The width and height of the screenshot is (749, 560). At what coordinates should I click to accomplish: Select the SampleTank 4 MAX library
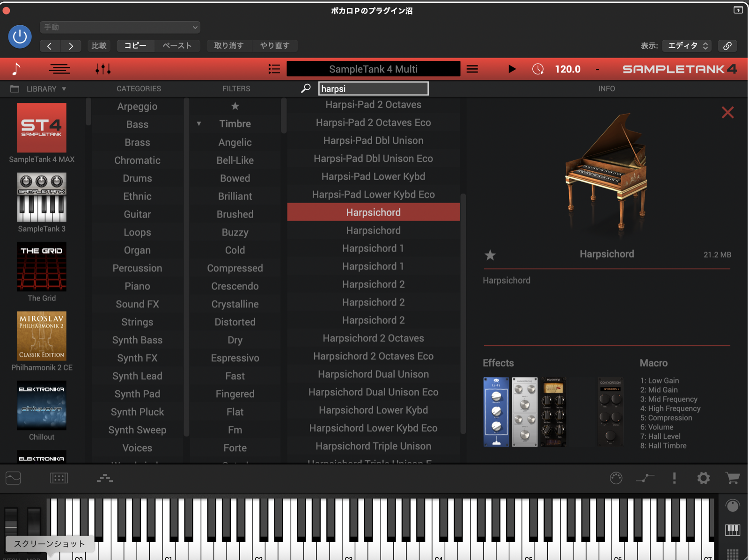tap(42, 133)
